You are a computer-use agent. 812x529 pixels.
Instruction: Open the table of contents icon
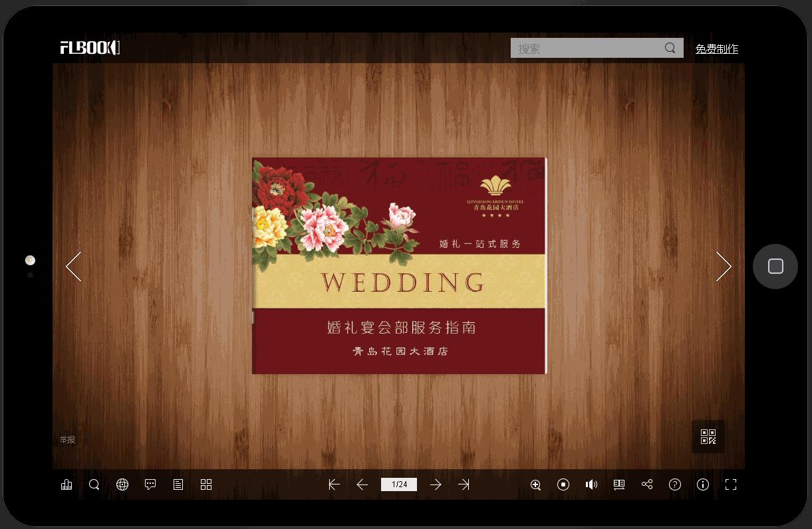[178, 484]
